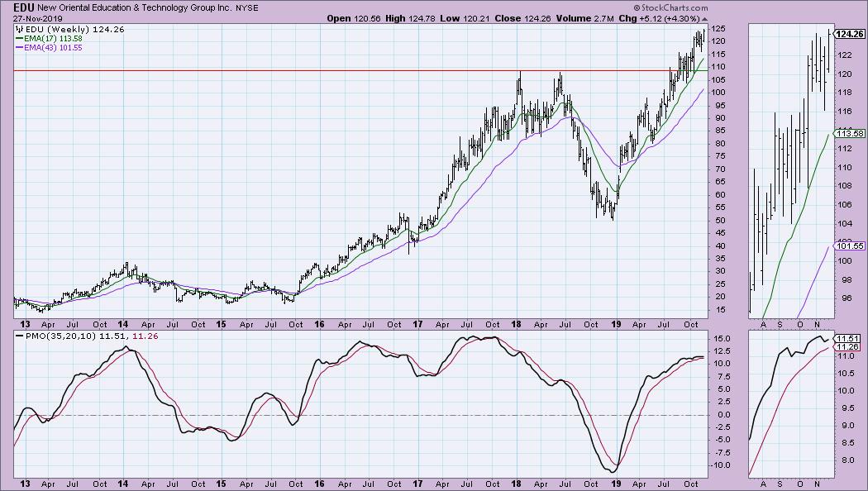Click the 10.5 label on the zoom PMO axis
Viewport: 868px width, 491px height.
click(846, 374)
